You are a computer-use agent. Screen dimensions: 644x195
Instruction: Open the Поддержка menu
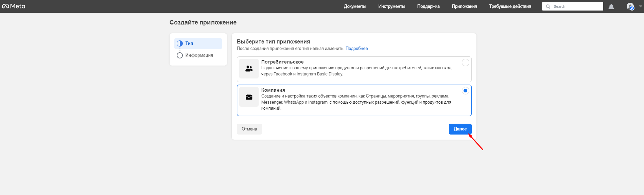click(x=428, y=6)
